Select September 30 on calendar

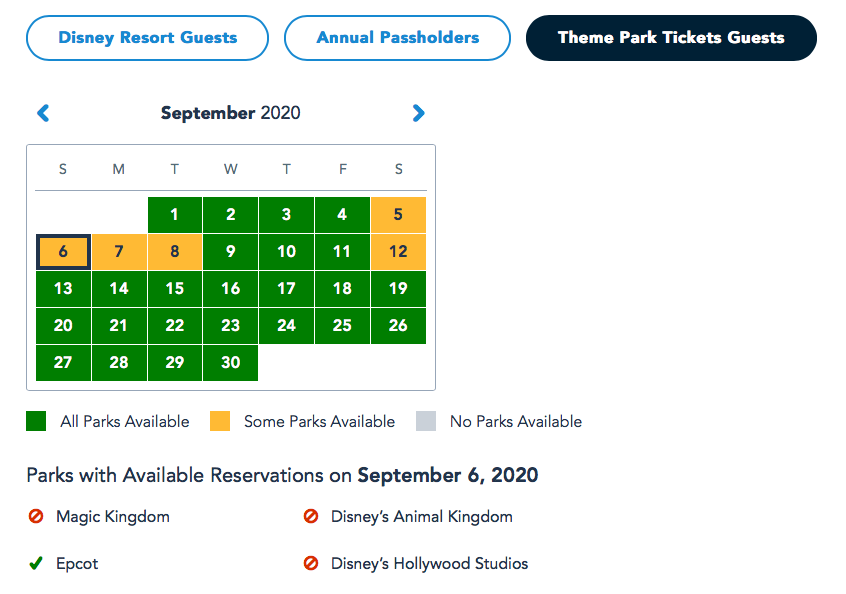tap(231, 363)
